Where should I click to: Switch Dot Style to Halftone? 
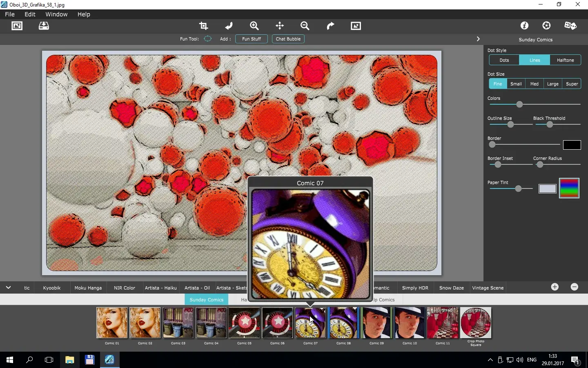tap(565, 60)
